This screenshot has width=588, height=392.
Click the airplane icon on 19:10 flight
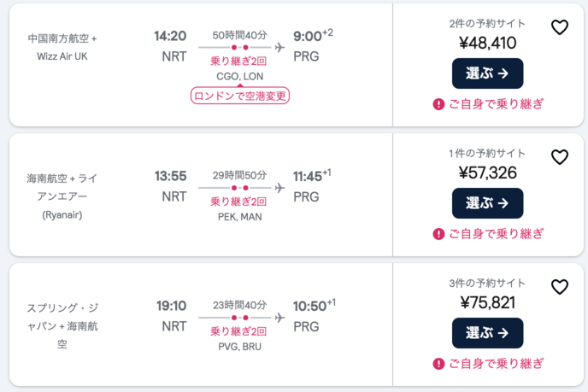click(x=279, y=317)
